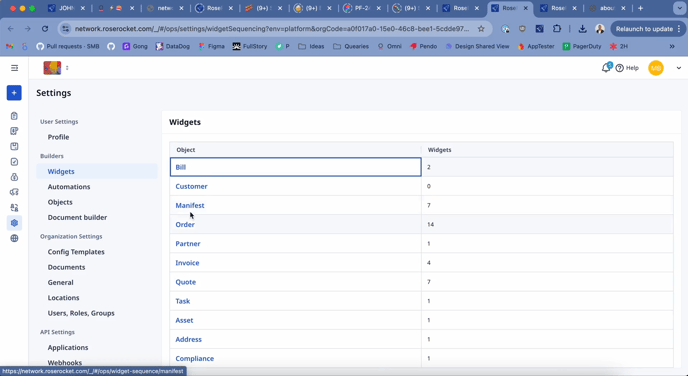Viewport: 688px width, 376px height.
Task: Open the Ideas bookmarks folder
Action: [311, 46]
